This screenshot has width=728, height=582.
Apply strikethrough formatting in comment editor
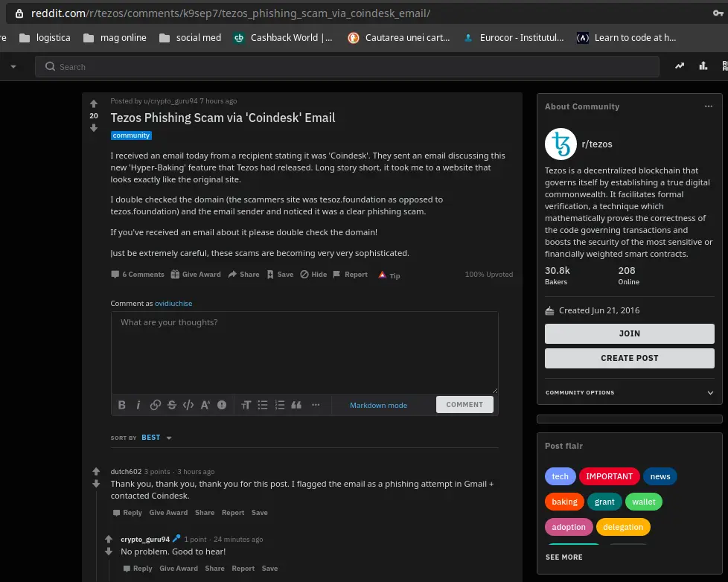[x=172, y=405]
